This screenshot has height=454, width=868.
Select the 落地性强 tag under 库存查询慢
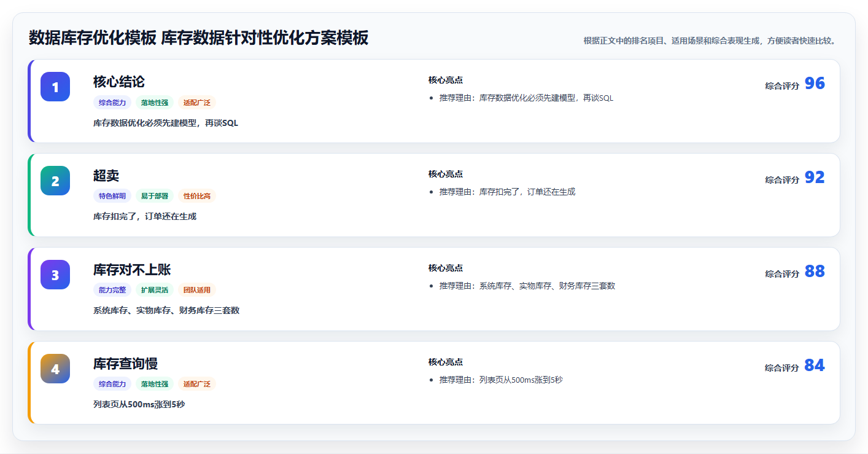(x=155, y=384)
